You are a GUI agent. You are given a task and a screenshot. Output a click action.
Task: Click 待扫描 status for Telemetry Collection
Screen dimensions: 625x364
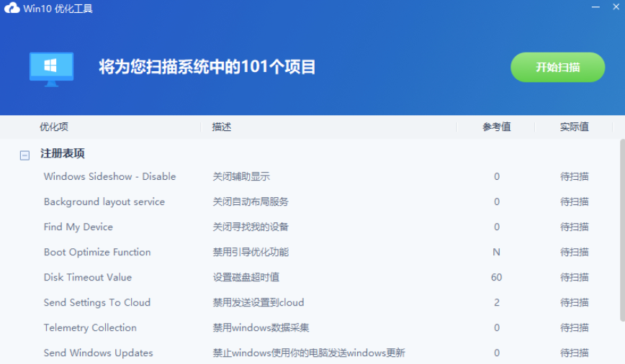coord(575,327)
